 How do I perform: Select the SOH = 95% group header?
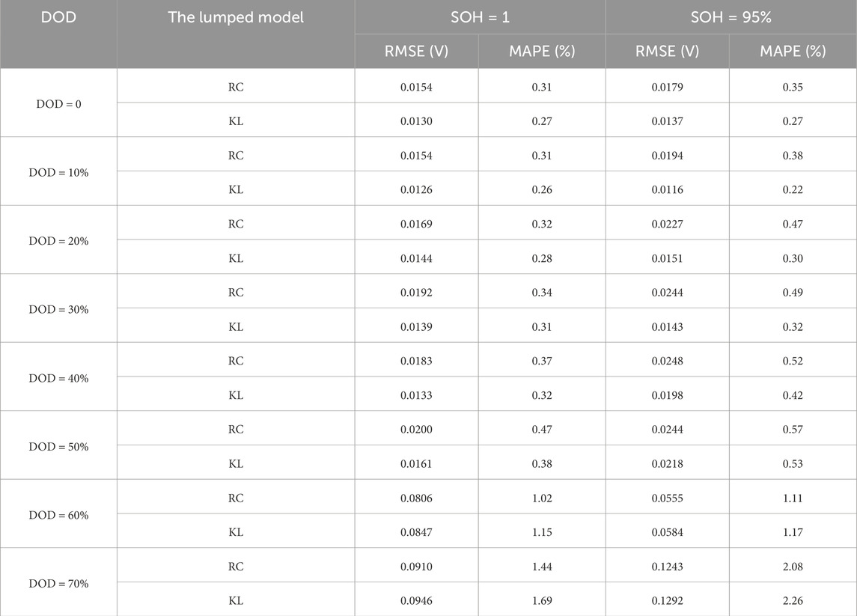coord(731,18)
